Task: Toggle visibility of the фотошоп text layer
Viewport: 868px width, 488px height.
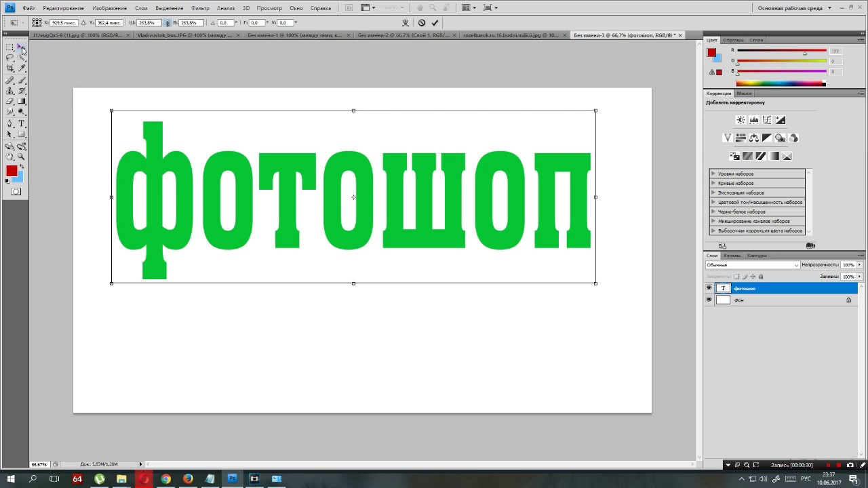Action: click(x=709, y=288)
